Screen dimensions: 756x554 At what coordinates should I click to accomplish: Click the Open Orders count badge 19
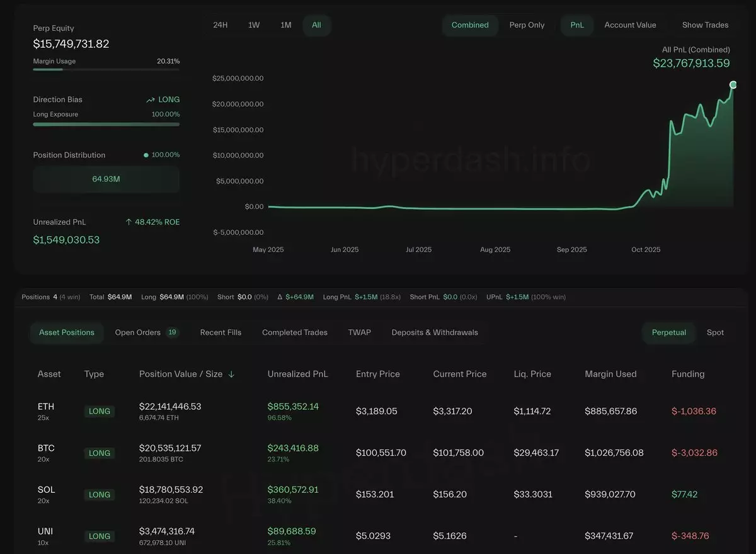(x=172, y=332)
